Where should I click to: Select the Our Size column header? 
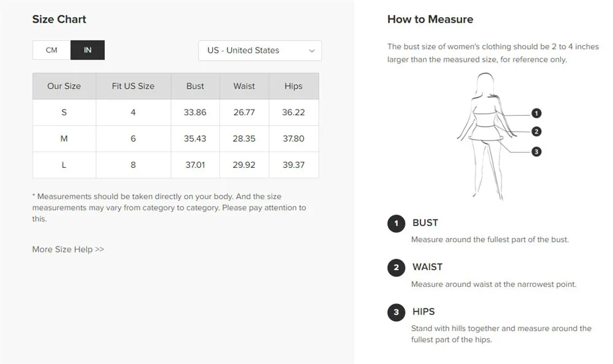(64, 86)
